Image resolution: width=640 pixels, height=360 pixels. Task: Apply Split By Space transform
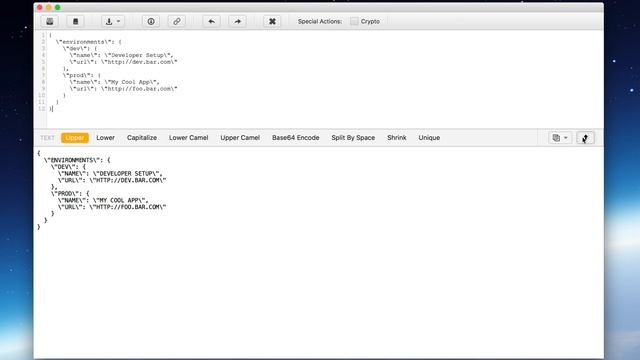pos(353,138)
